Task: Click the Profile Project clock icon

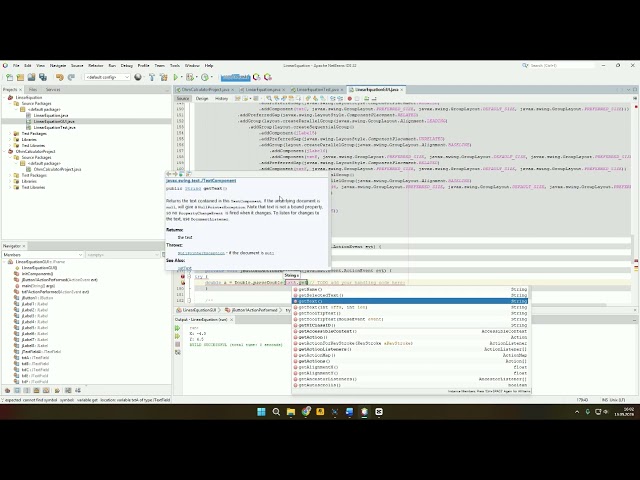Action: [x=205, y=77]
